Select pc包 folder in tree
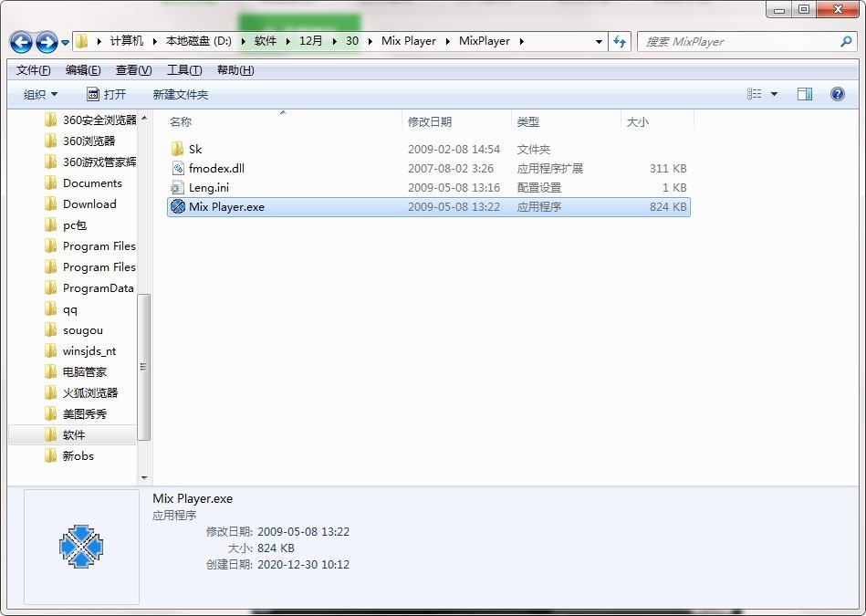The height and width of the screenshot is (616, 866). pos(65,224)
